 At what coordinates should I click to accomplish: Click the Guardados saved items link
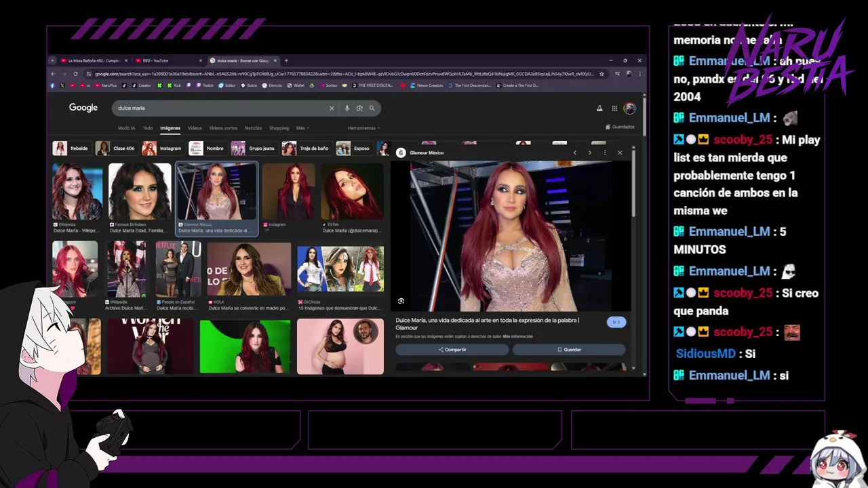click(620, 127)
